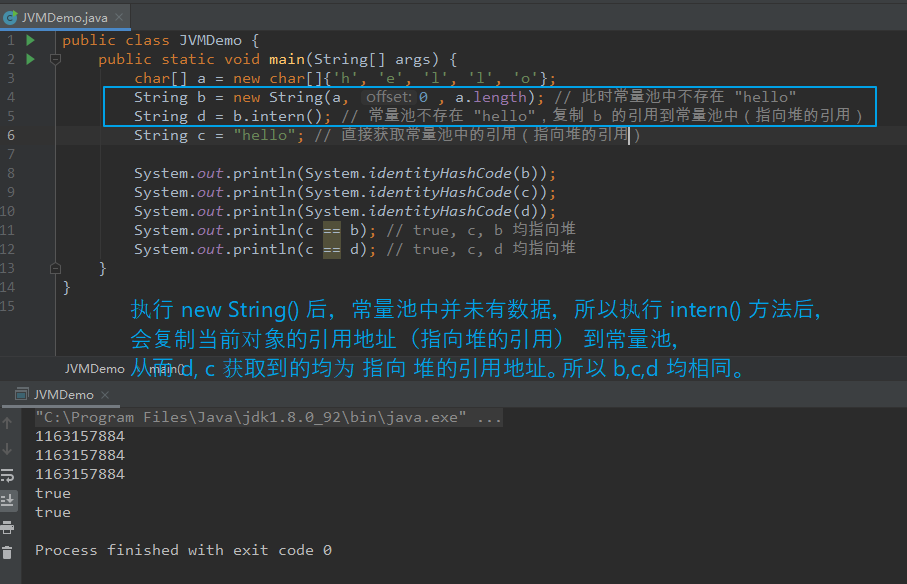
Task: Click the Print console output icon
Action: point(7,527)
